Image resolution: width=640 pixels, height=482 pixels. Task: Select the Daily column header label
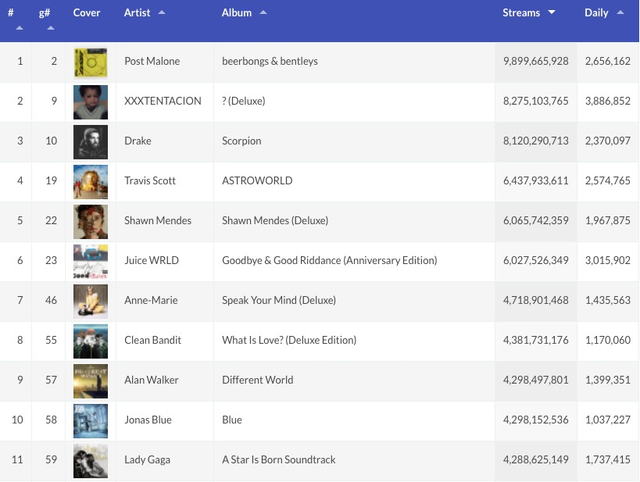tap(596, 13)
